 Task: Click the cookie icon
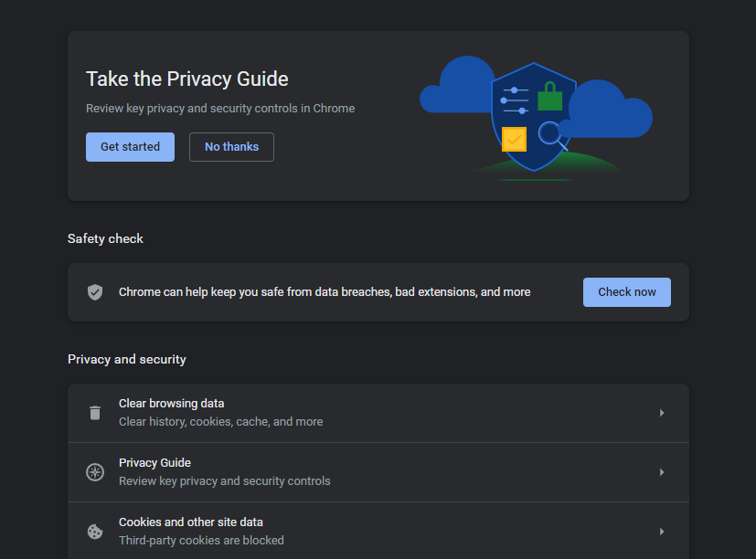[95, 532]
